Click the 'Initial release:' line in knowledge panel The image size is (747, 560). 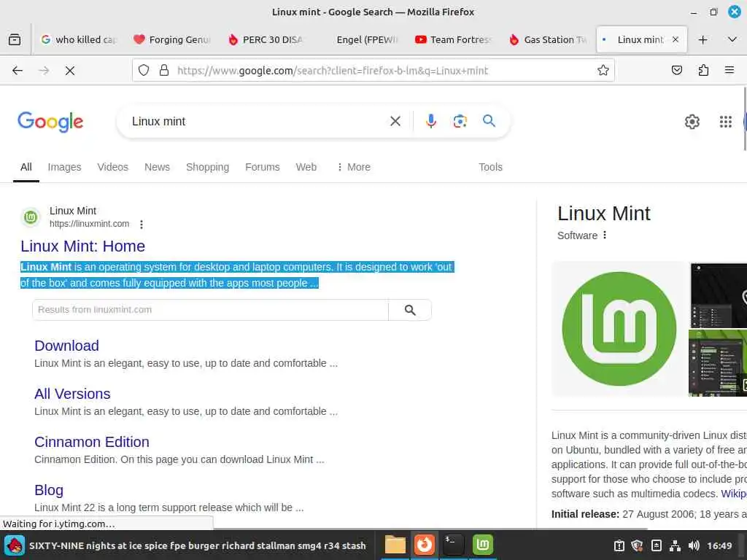click(x=649, y=514)
